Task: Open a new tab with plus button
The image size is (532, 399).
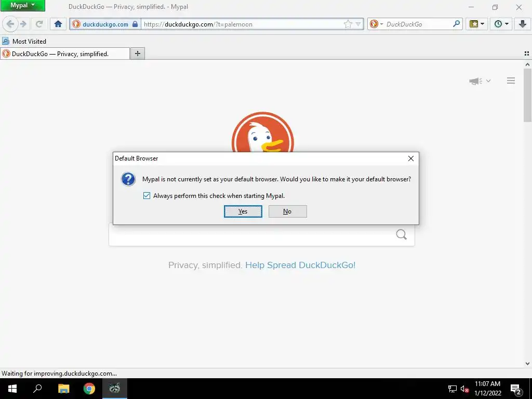Action: tap(137, 54)
